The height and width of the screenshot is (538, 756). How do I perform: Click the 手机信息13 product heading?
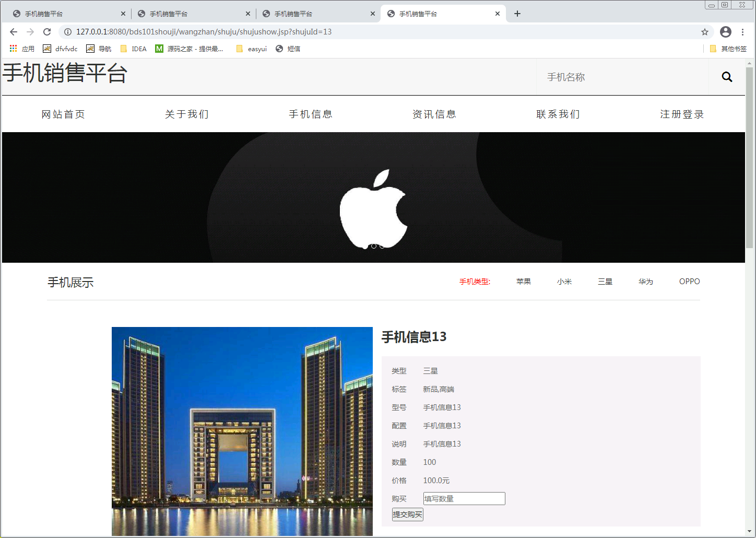414,337
